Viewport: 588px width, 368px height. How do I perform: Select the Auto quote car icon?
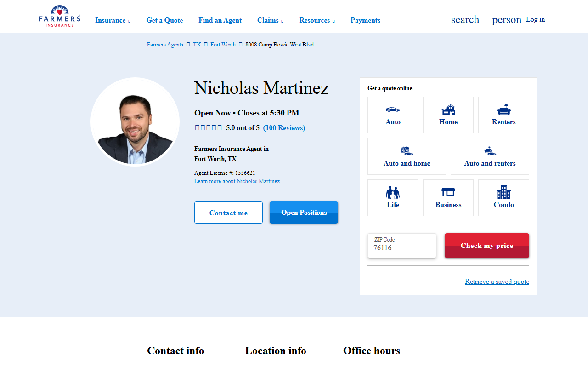coord(393,109)
